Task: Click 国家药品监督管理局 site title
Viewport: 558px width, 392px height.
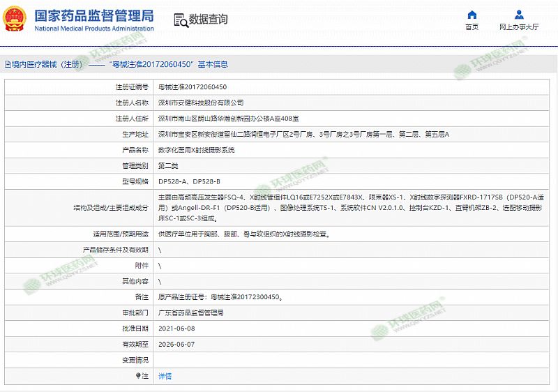Action: pyautogui.click(x=94, y=16)
